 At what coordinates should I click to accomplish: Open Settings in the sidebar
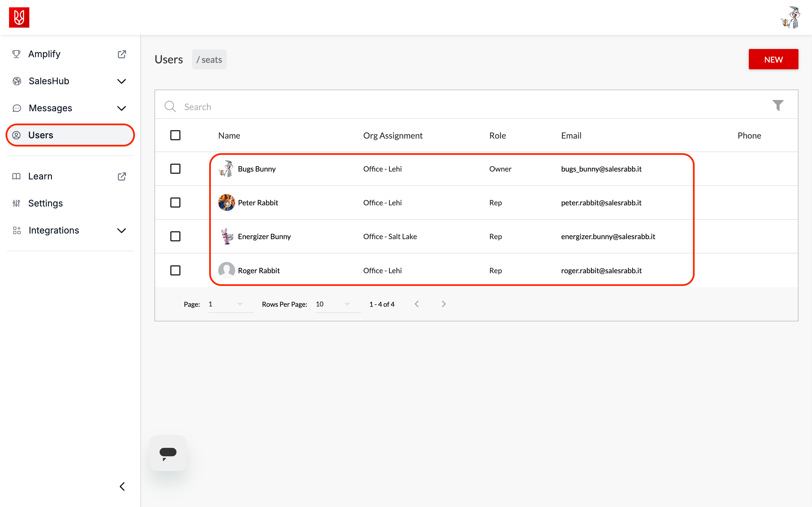(x=45, y=203)
